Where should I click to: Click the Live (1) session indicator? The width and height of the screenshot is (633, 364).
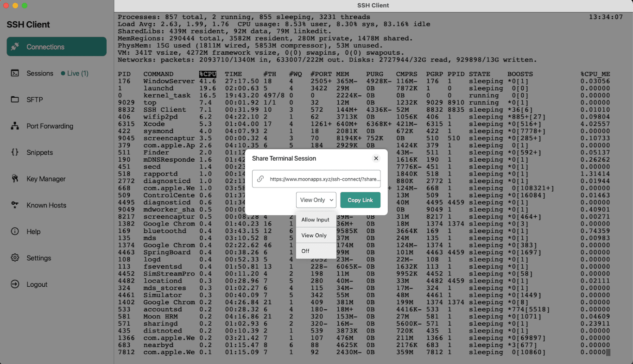pyautogui.click(x=75, y=73)
